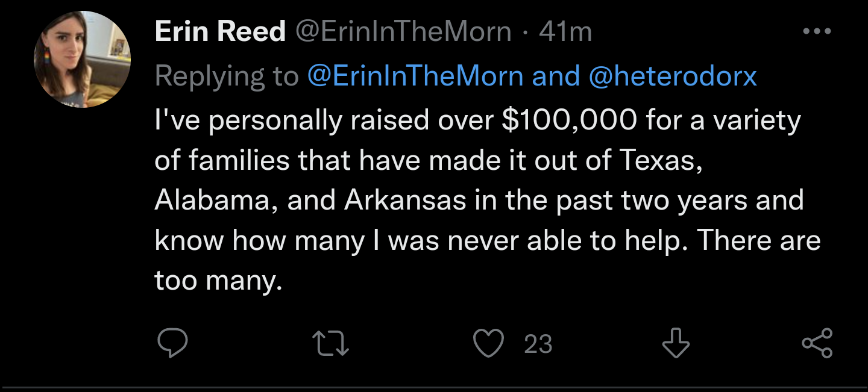Click the down arrow downvote icon
The height and width of the screenshot is (392, 868).
point(676,343)
